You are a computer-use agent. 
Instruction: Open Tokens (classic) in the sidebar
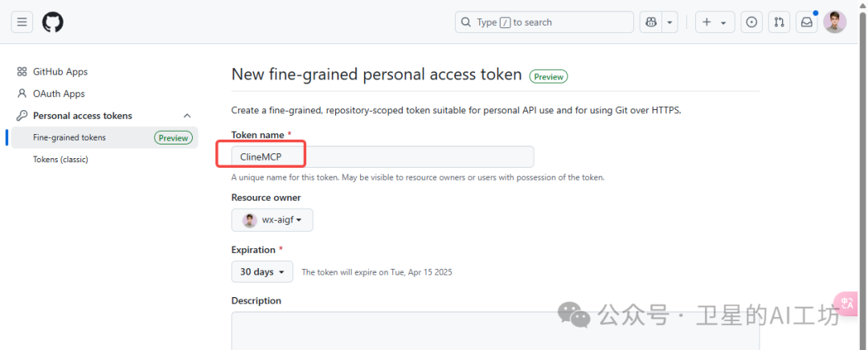(x=60, y=159)
